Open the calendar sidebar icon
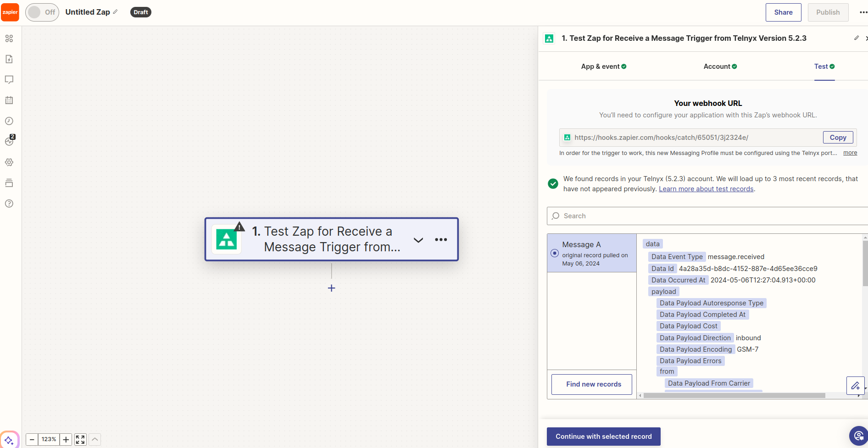This screenshot has height=448, width=868. [9, 100]
